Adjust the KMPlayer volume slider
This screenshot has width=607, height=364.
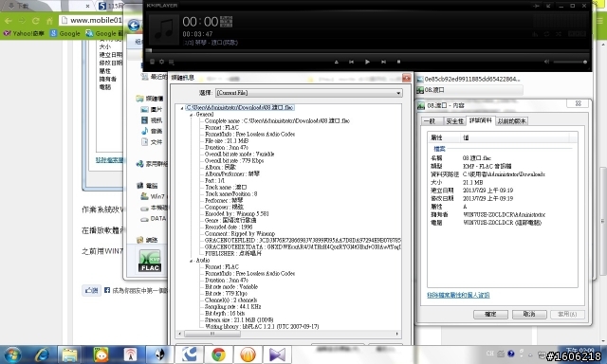570,62
